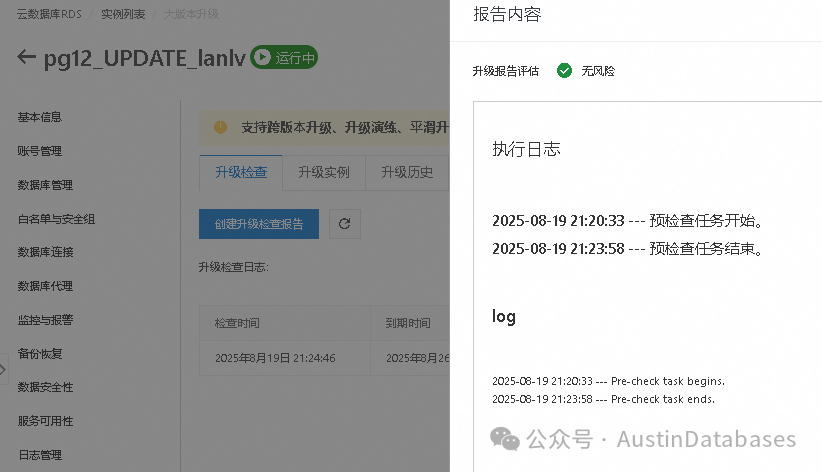Open 数据库连接 in the sidebar
The width and height of the screenshot is (822, 472).
point(45,252)
